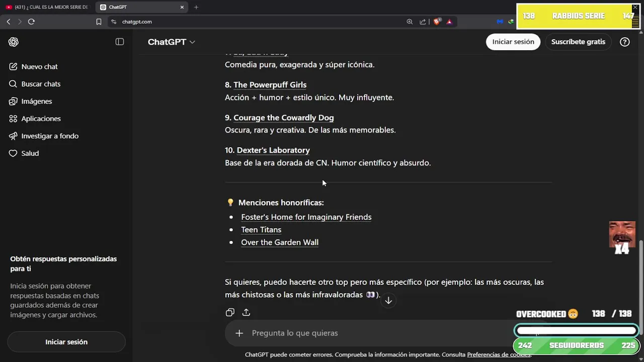This screenshot has height=362, width=644.
Task: Open Over the Garden Wall link
Action: click(x=280, y=242)
